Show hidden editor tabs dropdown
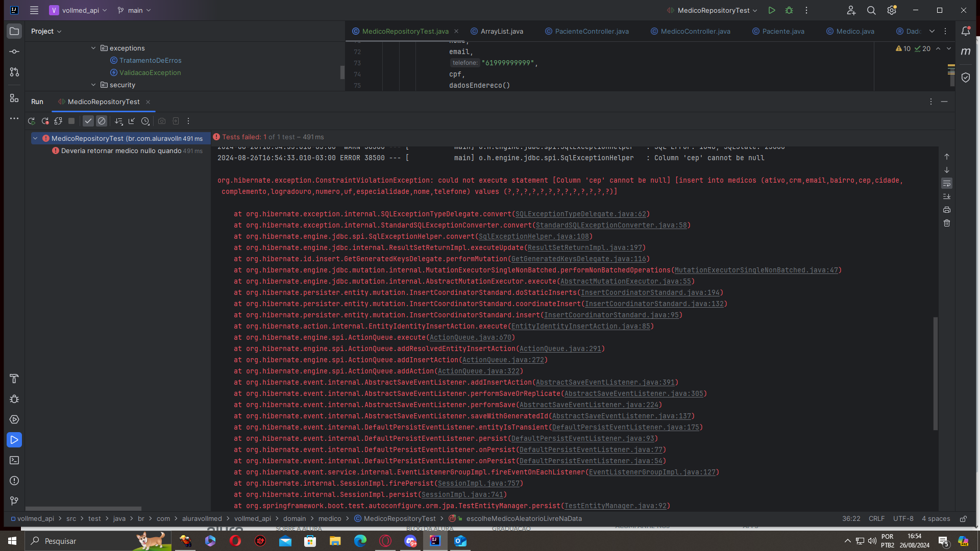The image size is (980, 551). pos(932,32)
